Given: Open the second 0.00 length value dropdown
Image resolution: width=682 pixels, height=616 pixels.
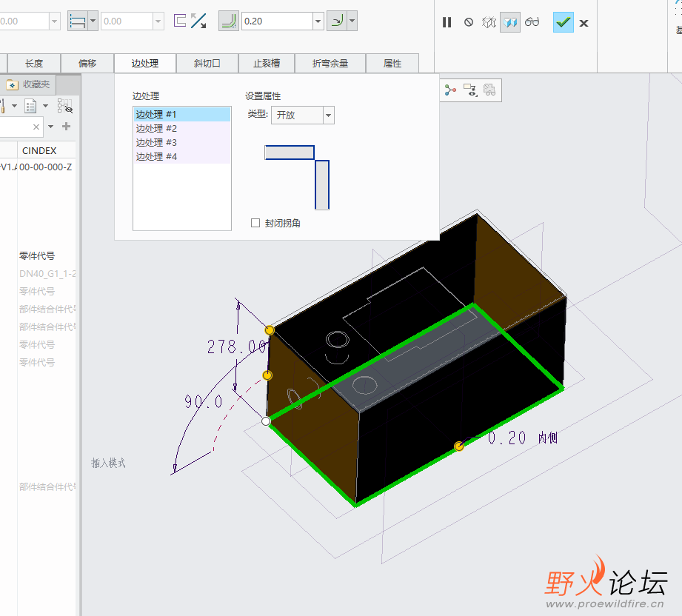Looking at the screenshot, I should click(x=158, y=21).
